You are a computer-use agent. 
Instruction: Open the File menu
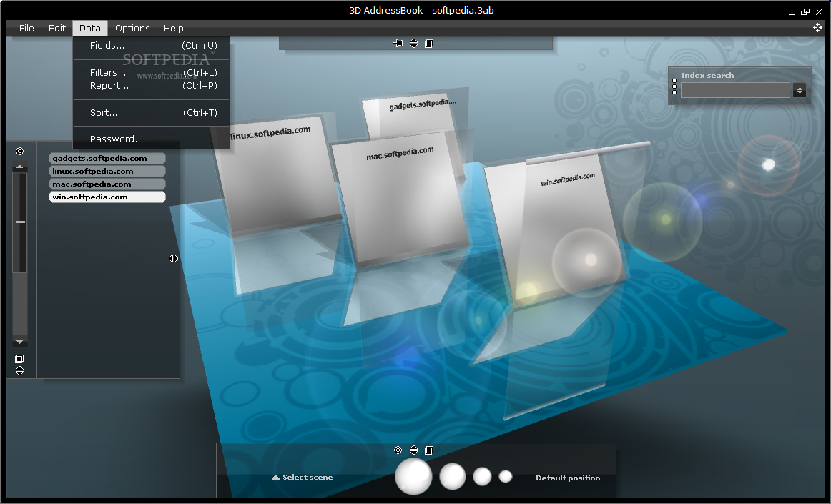pos(26,28)
